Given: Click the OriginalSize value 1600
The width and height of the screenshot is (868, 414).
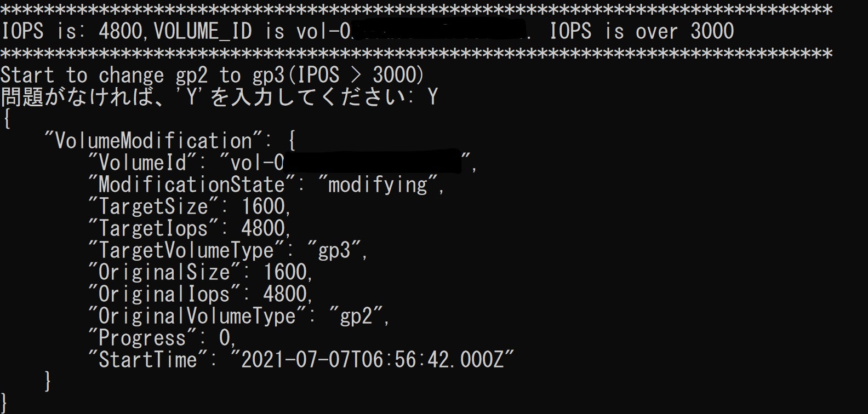Looking at the screenshot, I should pyautogui.click(x=285, y=272).
